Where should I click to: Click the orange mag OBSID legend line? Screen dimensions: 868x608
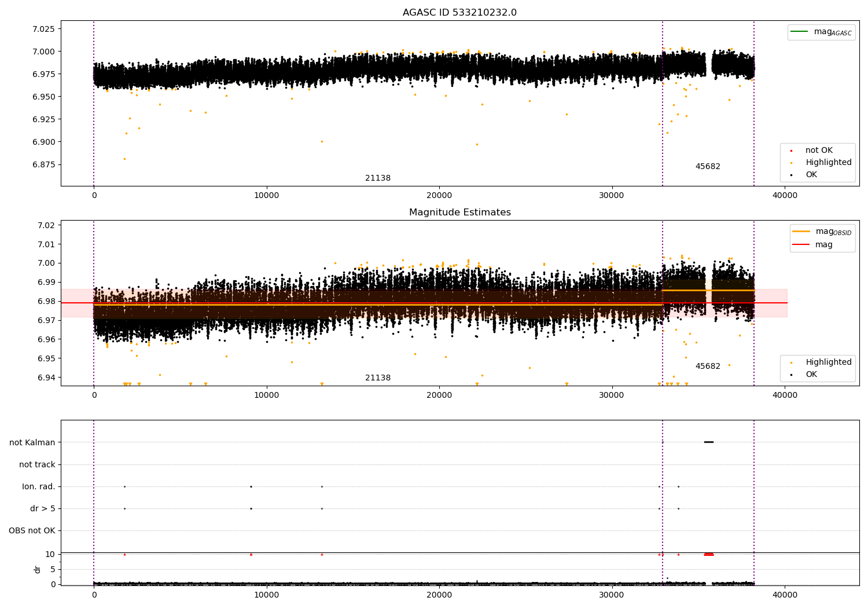click(x=801, y=231)
